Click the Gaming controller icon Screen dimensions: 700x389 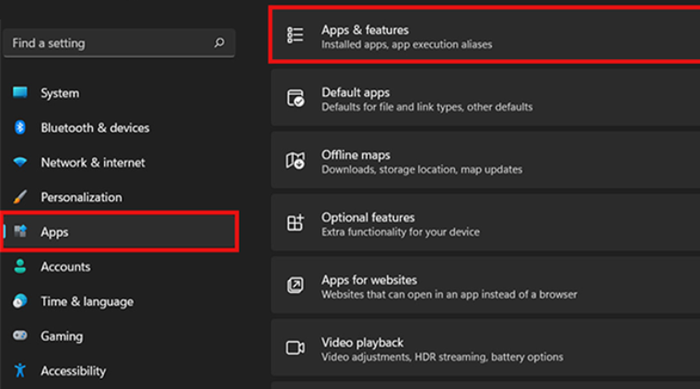coord(20,335)
